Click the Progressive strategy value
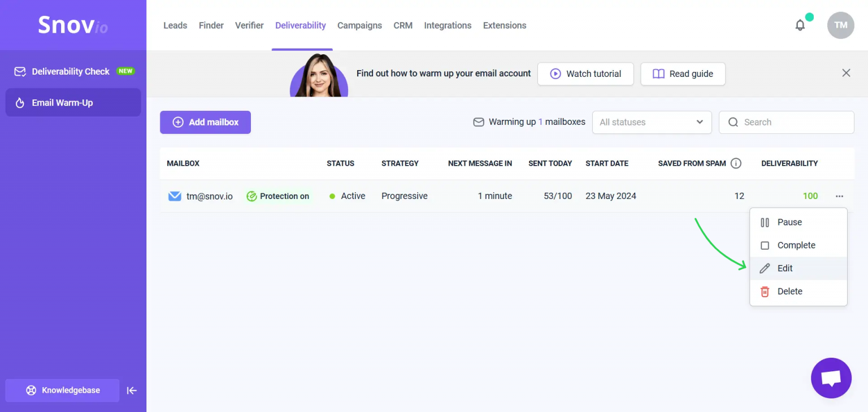 pos(405,196)
